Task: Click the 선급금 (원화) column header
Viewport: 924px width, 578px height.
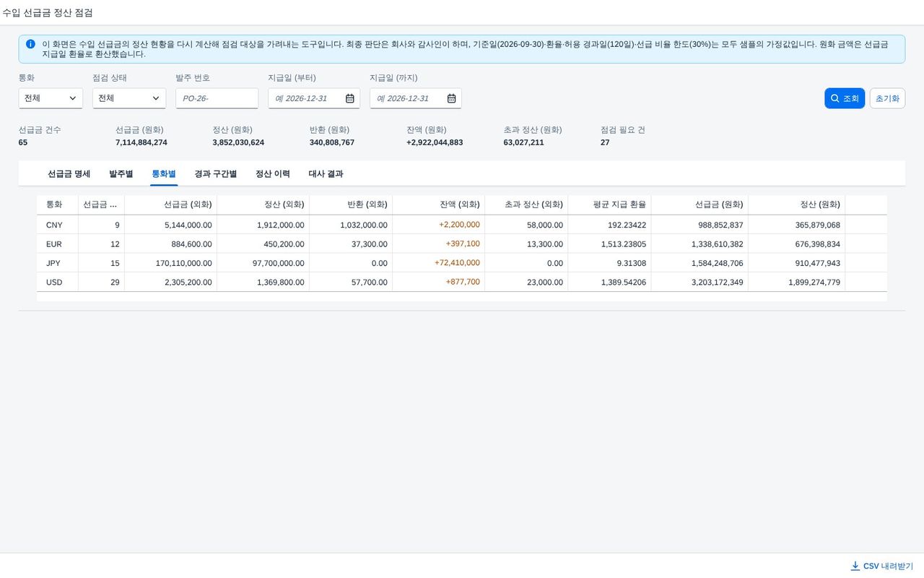Action: (699, 204)
